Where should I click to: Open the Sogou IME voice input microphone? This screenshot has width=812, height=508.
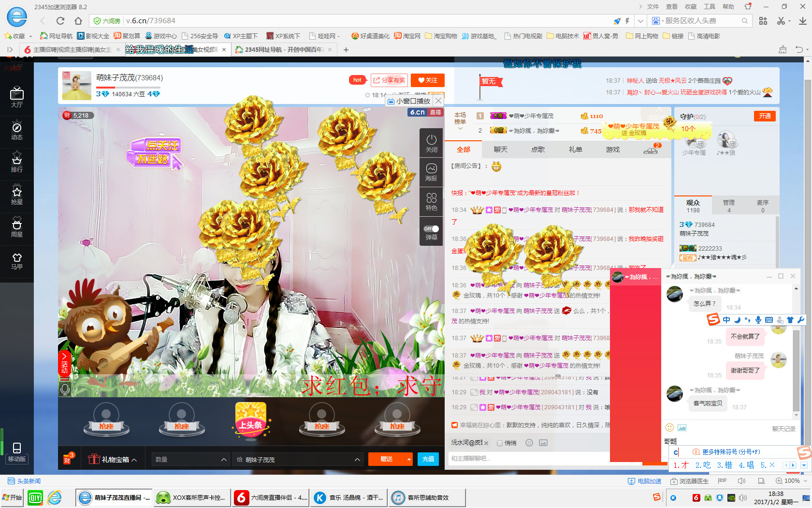[758, 320]
